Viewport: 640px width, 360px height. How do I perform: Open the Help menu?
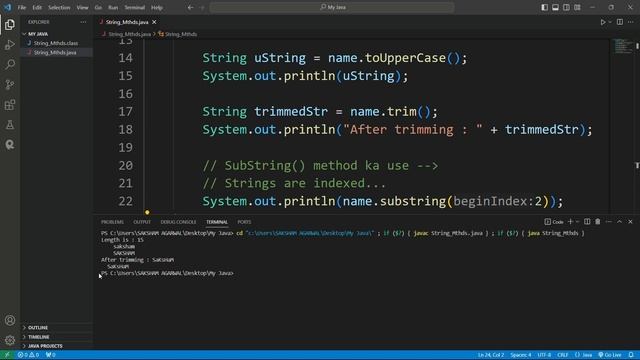point(157,7)
